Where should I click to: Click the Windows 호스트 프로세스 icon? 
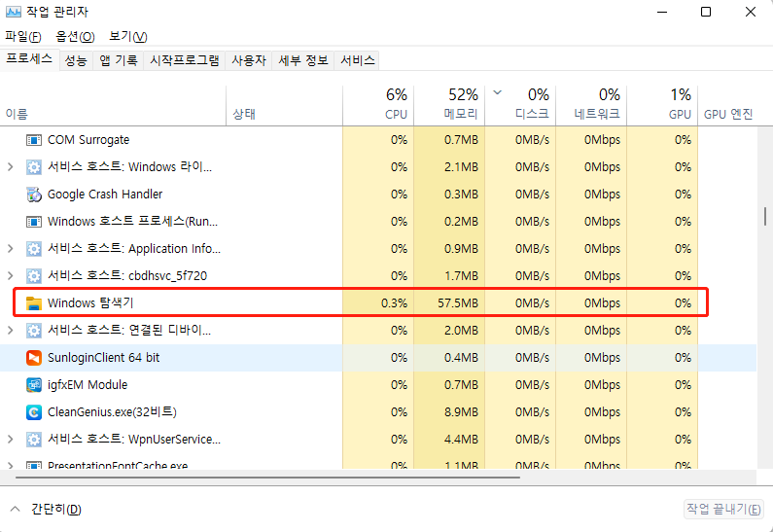point(34,222)
